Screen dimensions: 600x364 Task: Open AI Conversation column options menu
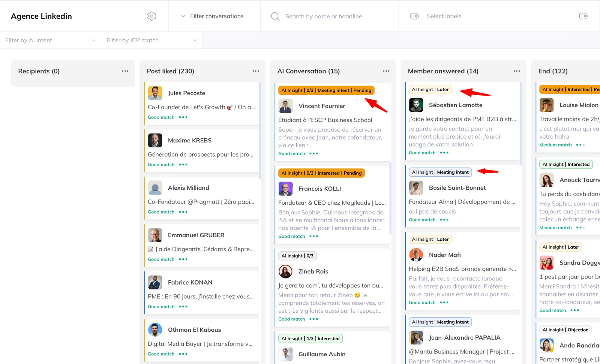pos(386,71)
